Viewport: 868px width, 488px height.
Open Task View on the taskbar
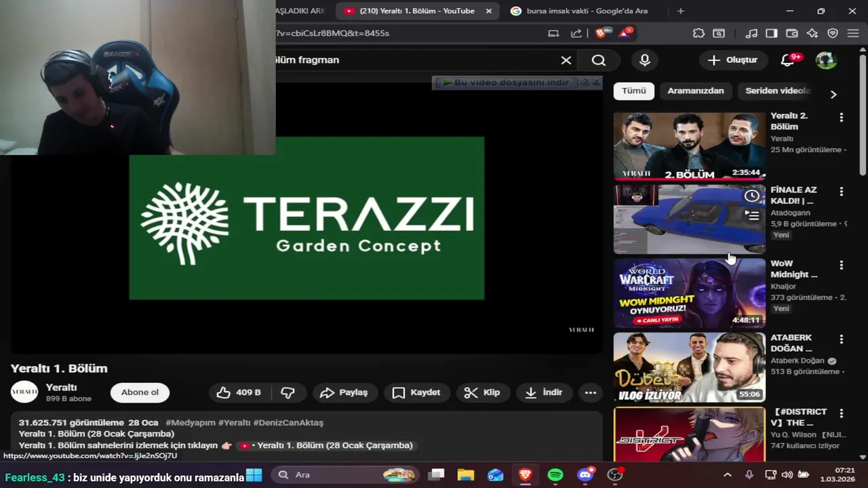click(436, 475)
